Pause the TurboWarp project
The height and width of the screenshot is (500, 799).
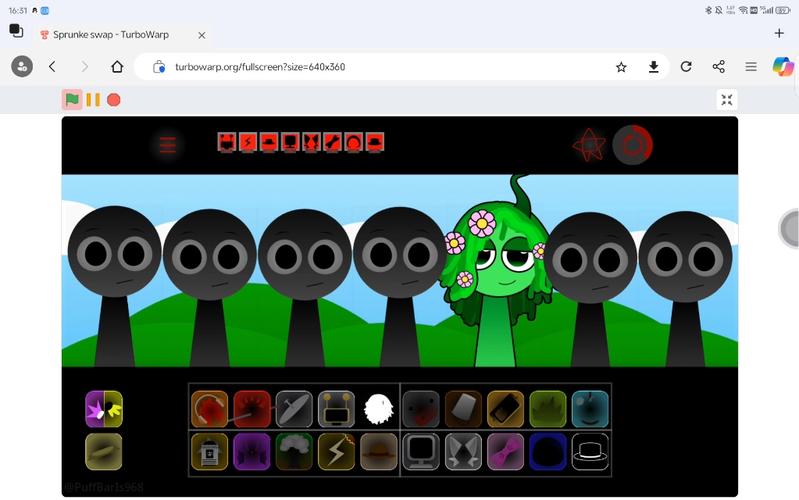(x=93, y=100)
